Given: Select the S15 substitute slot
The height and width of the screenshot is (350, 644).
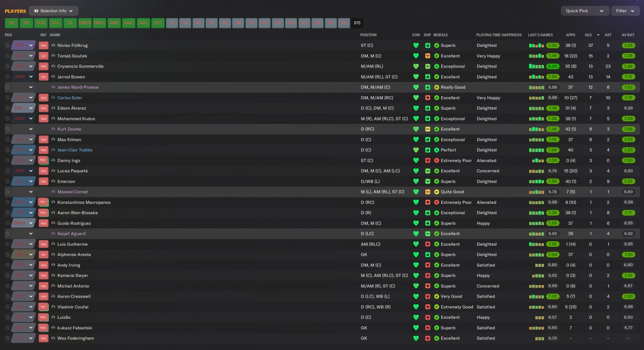Looking at the screenshot, I should click(357, 23).
